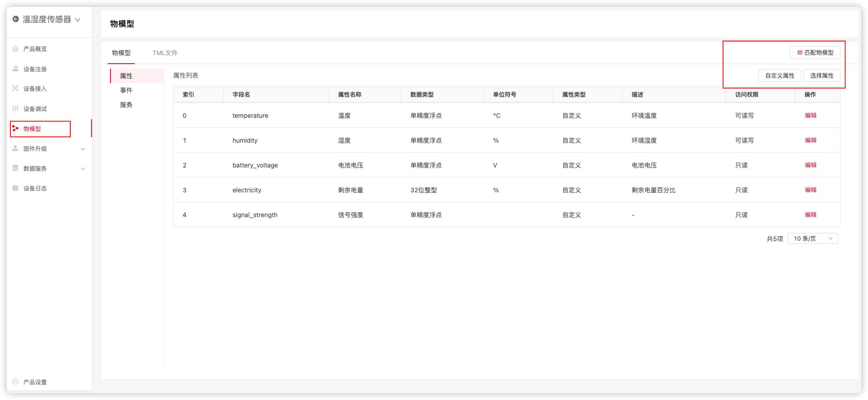This screenshot has width=868, height=400.
Task: Click the 设备调试 sliders icon
Action: (x=15, y=108)
